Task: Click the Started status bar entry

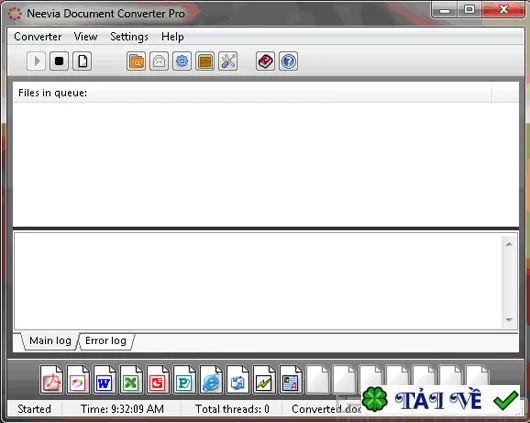Action: (34, 409)
